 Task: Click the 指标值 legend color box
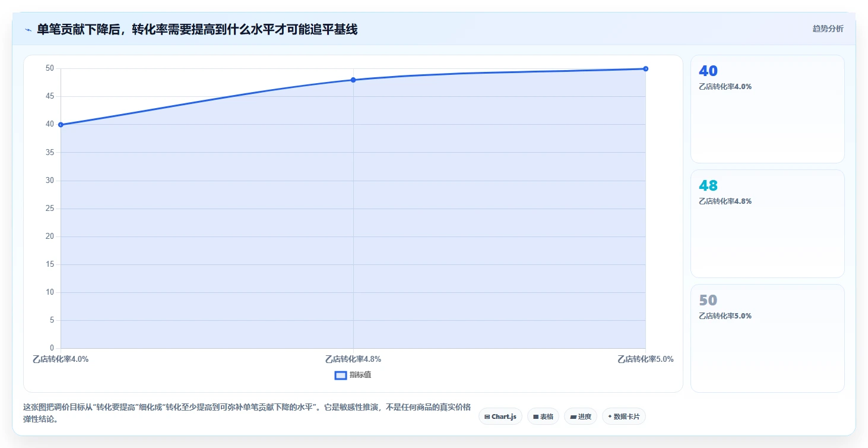tap(341, 375)
